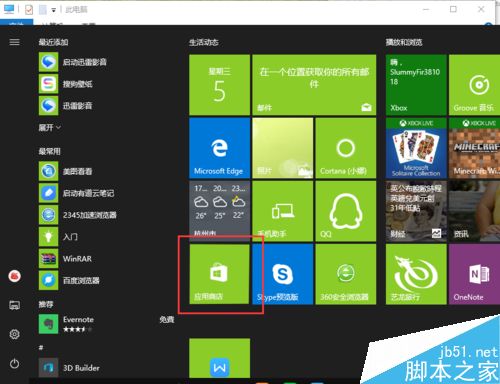
Task: Open Groove 音乐 tile
Action: (474, 85)
